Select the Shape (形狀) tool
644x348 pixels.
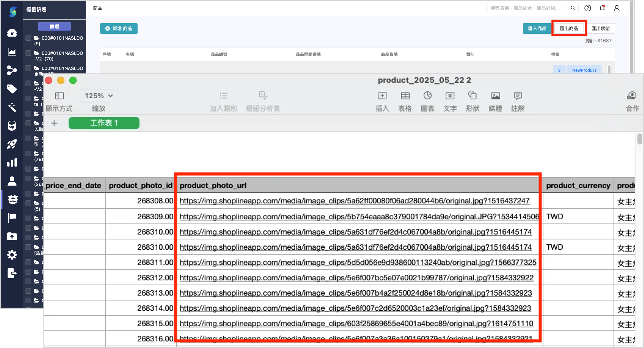pyautogui.click(x=472, y=96)
